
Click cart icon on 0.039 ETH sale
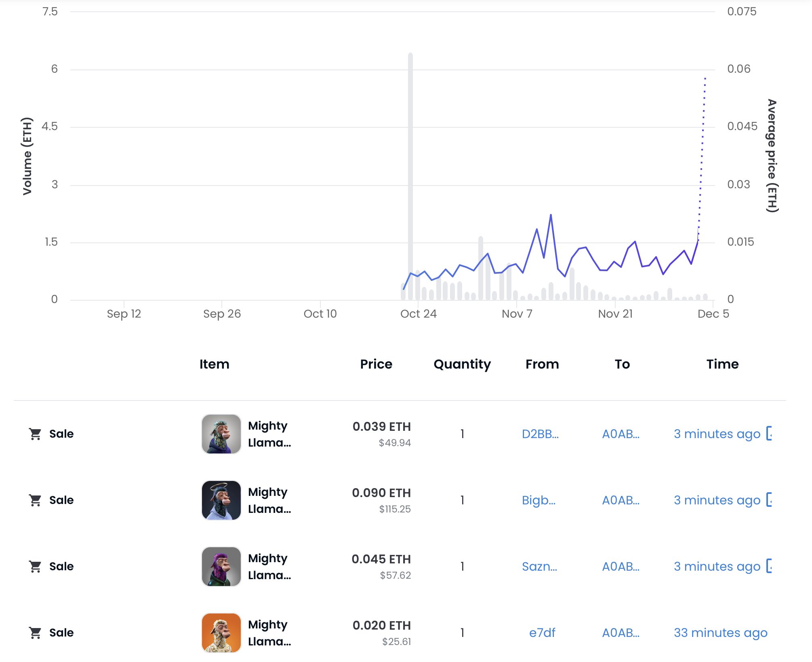35,434
